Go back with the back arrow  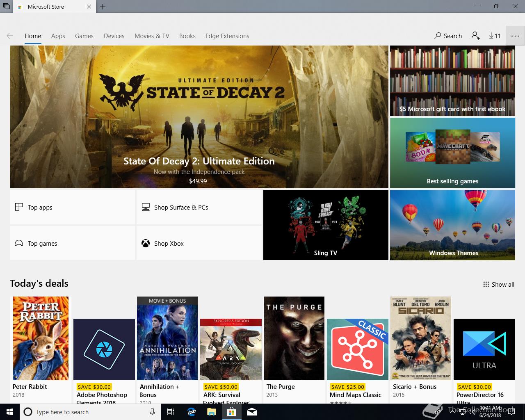click(x=10, y=36)
